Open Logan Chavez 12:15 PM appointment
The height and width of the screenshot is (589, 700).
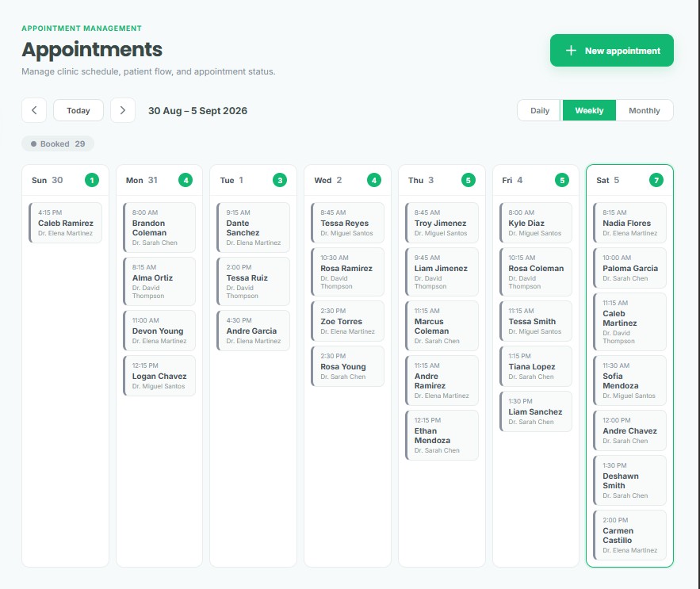point(159,376)
